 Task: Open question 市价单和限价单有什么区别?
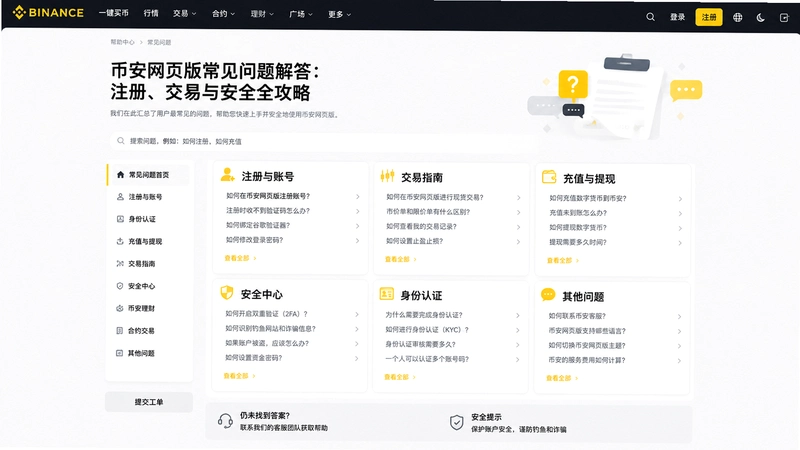[x=428, y=212]
